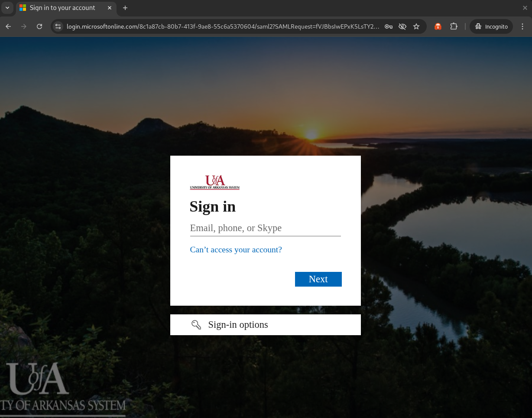Bookmark this page with the star icon
The width and height of the screenshot is (532, 418).
416,26
